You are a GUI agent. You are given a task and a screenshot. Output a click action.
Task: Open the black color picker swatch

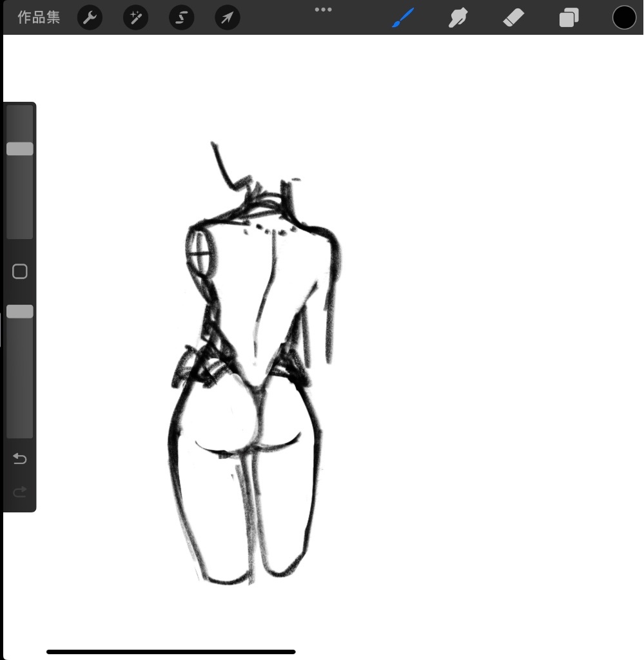click(x=624, y=17)
